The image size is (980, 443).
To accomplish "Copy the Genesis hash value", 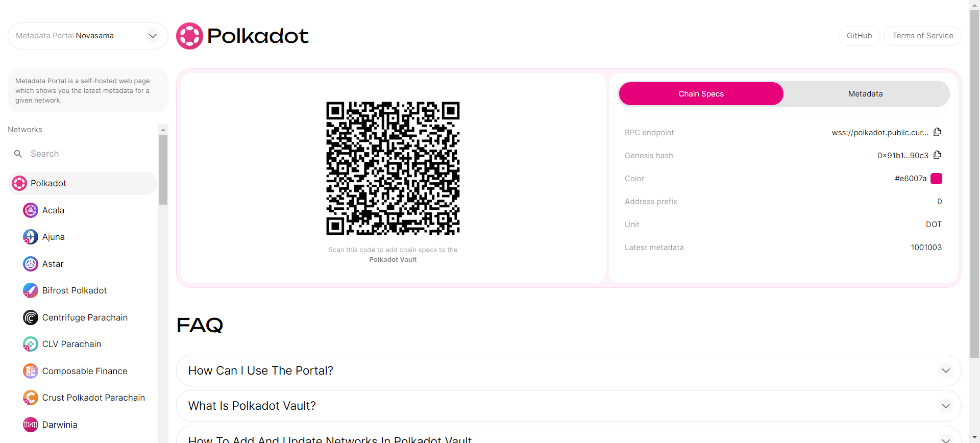I will tap(937, 155).
